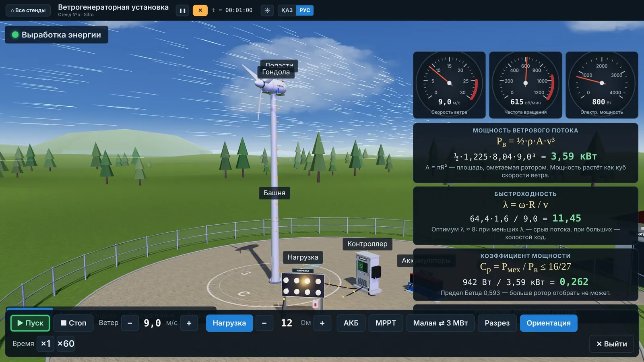Click the Коэффициент мощности heading
The width and height of the screenshot is (644, 362).
tap(525, 256)
